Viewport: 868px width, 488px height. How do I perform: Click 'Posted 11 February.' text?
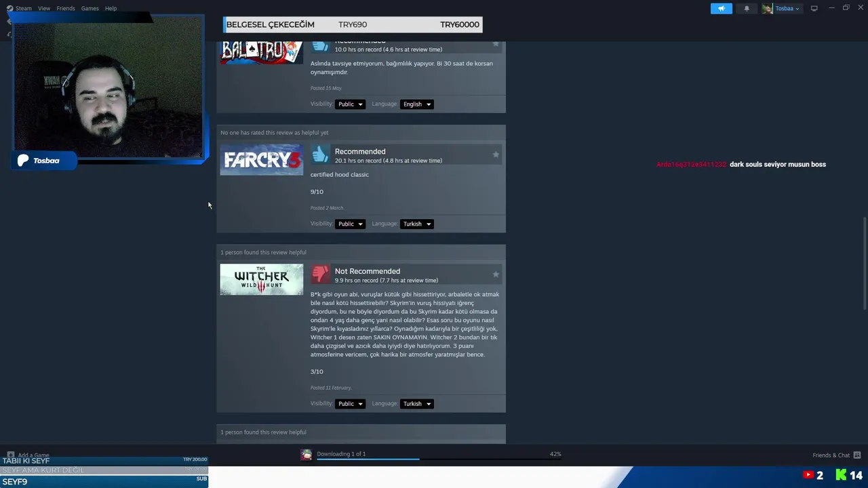(331, 388)
